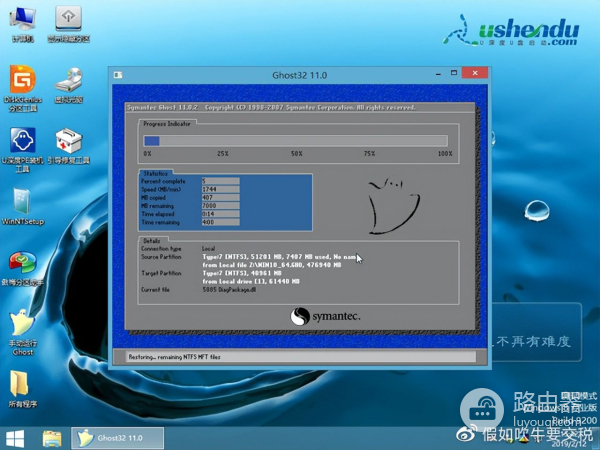Click the Time remaining value field
600x450 pixels.
click(221, 221)
